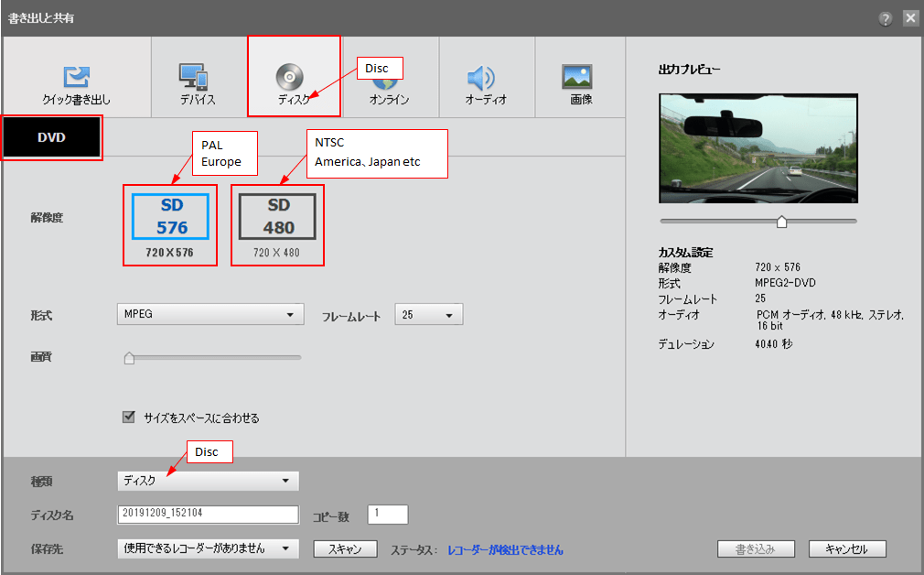Open the 保存先 destination dropdown
The image size is (924, 575).
[208, 548]
